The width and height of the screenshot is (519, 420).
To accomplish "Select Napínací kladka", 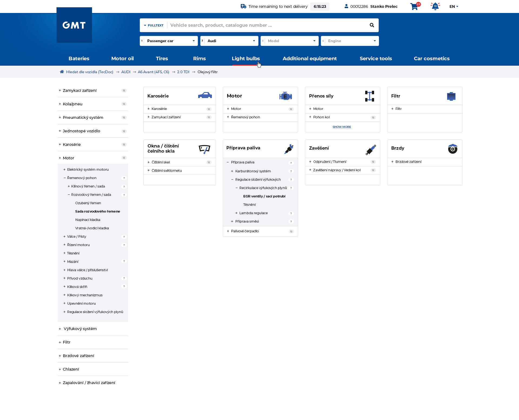I will click(x=88, y=220).
